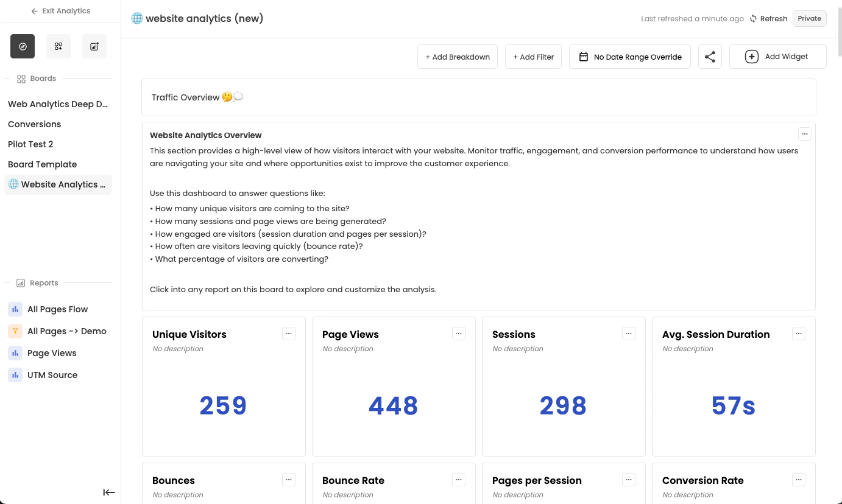Click the Unique Visitors value 259

(x=223, y=405)
